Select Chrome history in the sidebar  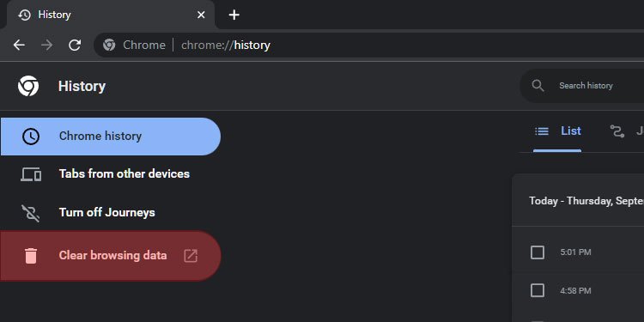coord(111,137)
